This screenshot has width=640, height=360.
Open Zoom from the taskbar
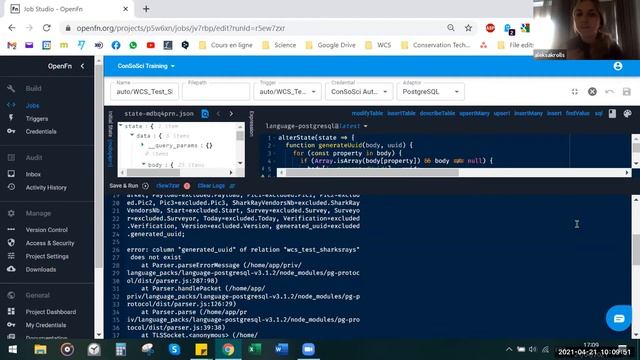coord(309,349)
